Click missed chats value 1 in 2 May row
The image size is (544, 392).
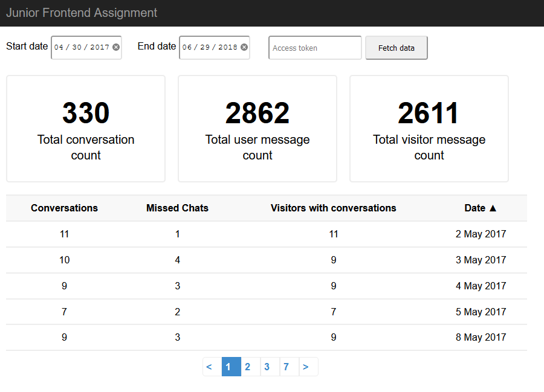click(x=177, y=234)
